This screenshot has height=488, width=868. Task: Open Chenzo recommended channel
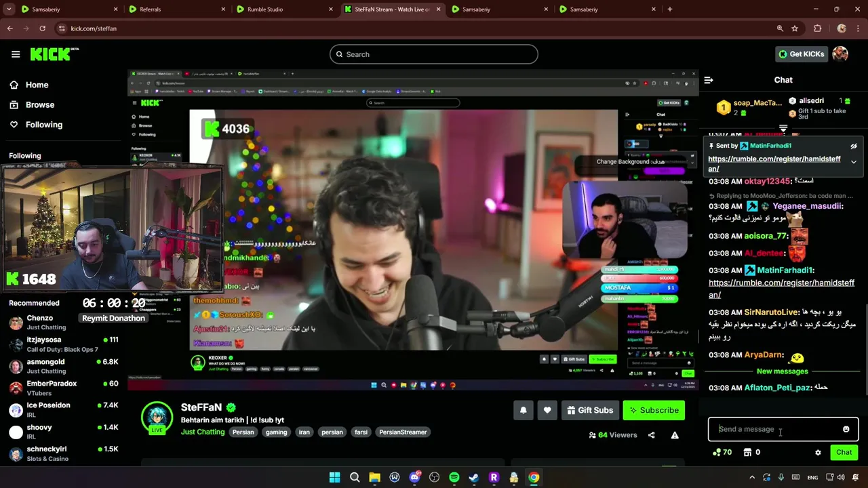[x=64, y=323]
